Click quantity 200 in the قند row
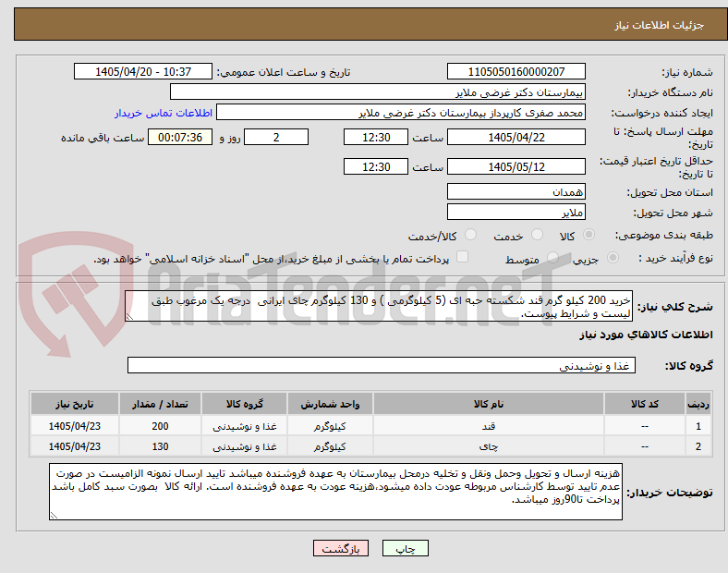The height and width of the screenshot is (573, 728). [160, 426]
